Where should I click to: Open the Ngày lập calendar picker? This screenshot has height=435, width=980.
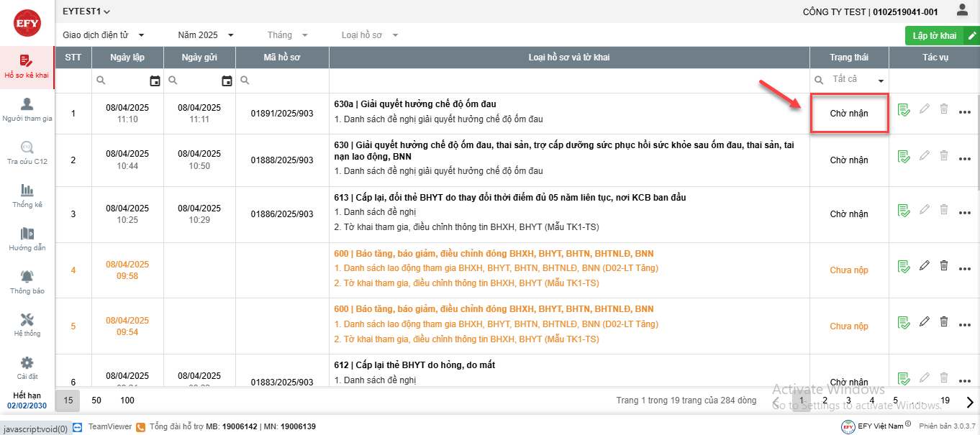coord(155,81)
